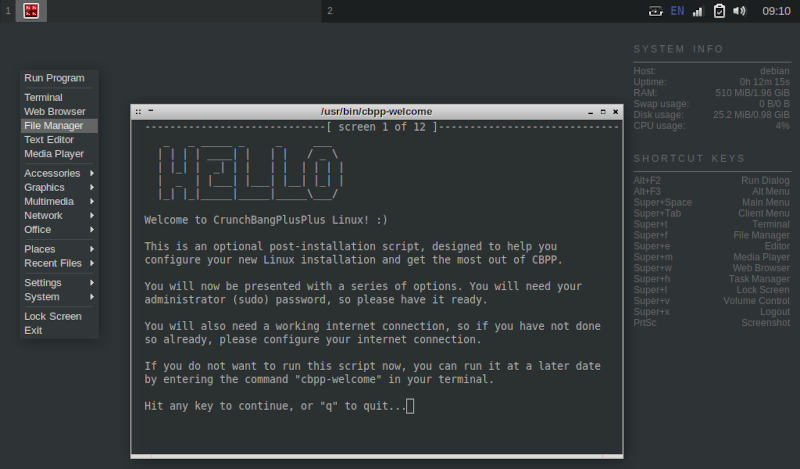800x469 pixels.
Task: Close the cbpp-welcome window
Action: click(615, 112)
